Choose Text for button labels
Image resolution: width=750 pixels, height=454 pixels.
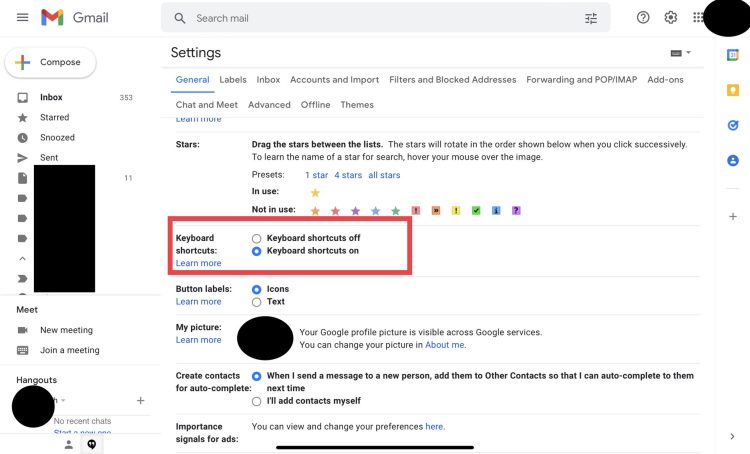(257, 301)
